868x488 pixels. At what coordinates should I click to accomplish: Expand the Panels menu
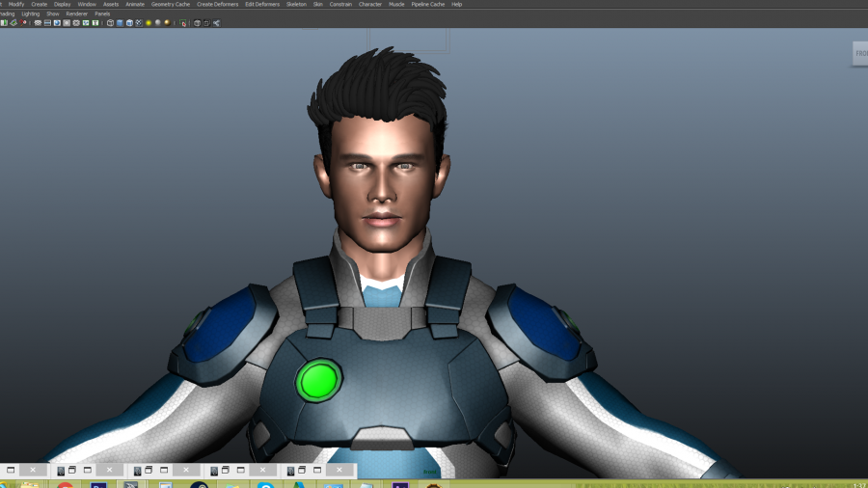102,14
